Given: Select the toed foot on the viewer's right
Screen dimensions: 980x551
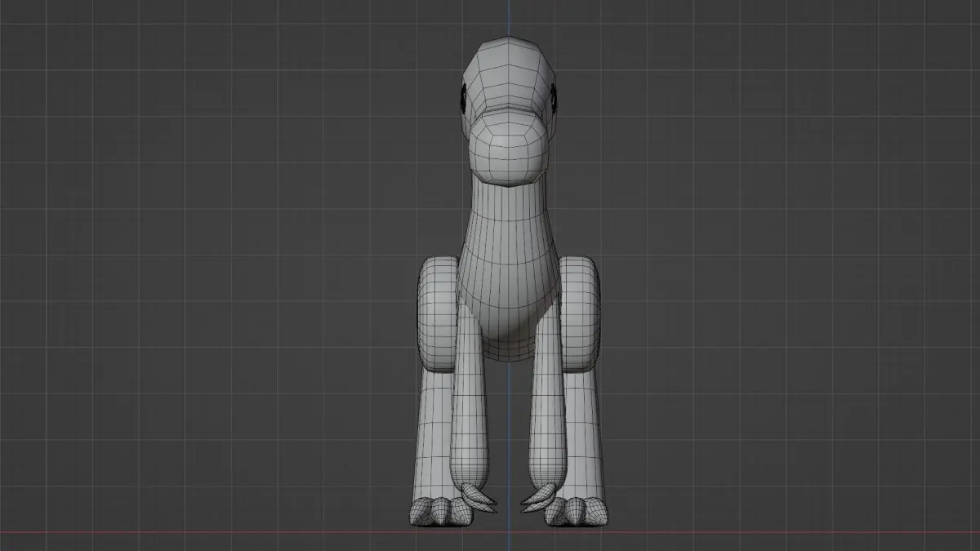Looking at the screenshot, I should pyautogui.click(x=577, y=512).
